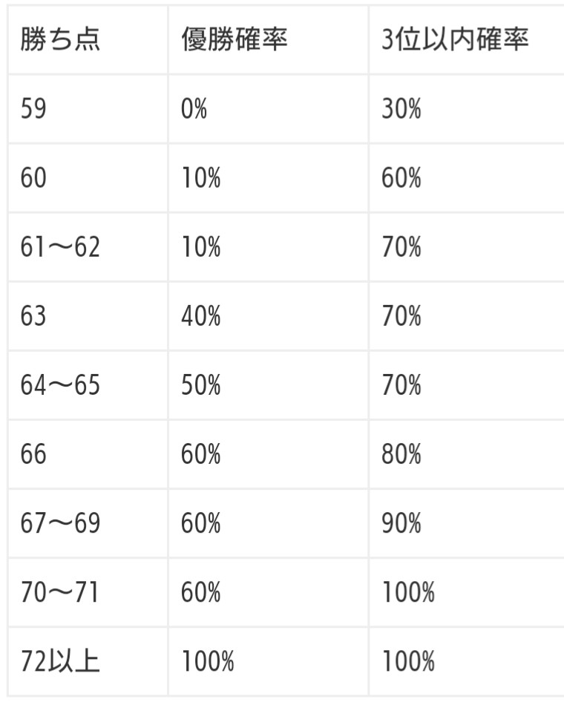Select the 66 points row label
564x728 pixels.
[33, 454]
